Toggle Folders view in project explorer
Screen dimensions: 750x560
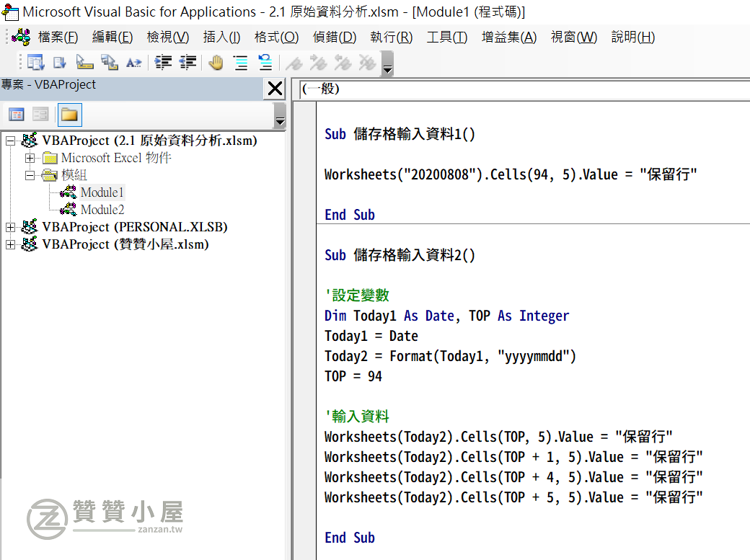(x=70, y=115)
